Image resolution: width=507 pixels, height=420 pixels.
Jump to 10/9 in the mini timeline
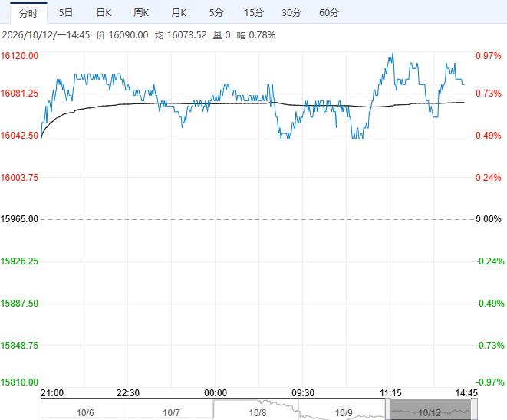pyautogui.click(x=344, y=412)
